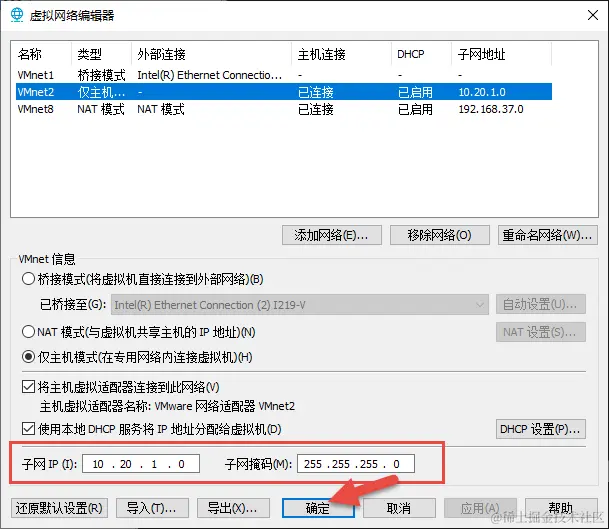Image resolution: width=609 pixels, height=529 pixels.
Task: Click the 添加网络(E)... button
Action: [332, 235]
